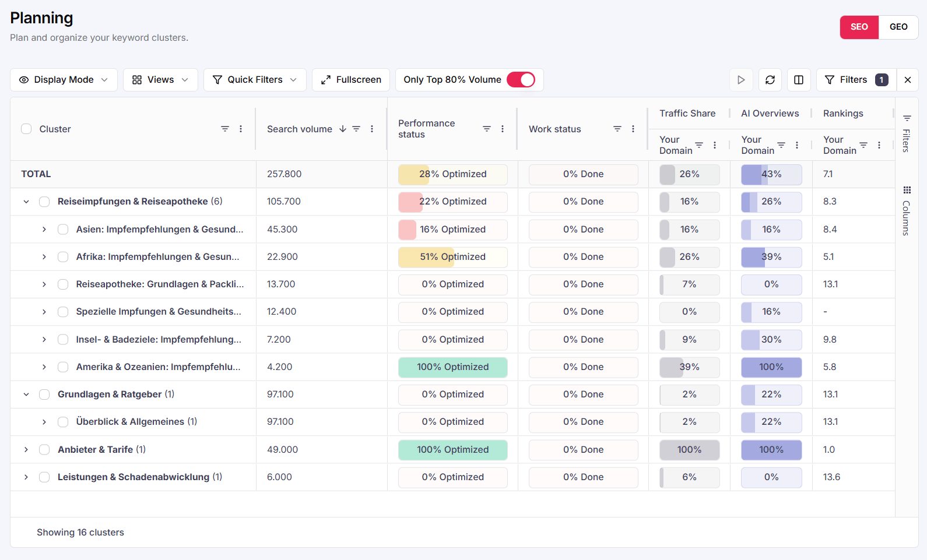Click the refresh icon button
This screenshot has width=927, height=560.
[770, 80]
